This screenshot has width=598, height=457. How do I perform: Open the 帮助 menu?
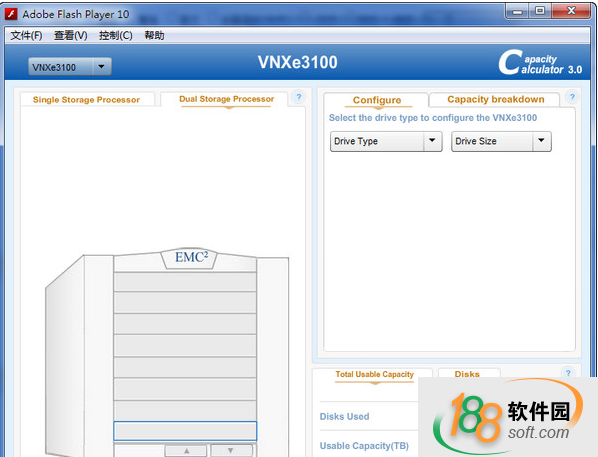point(154,36)
